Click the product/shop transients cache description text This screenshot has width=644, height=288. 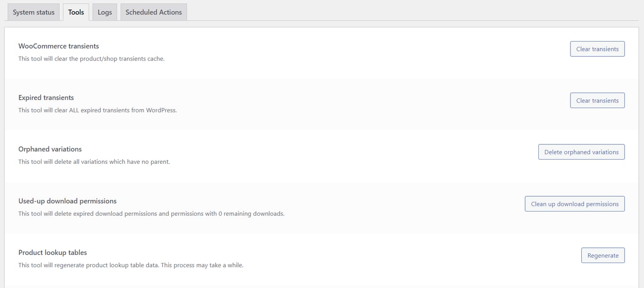pos(91,59)
